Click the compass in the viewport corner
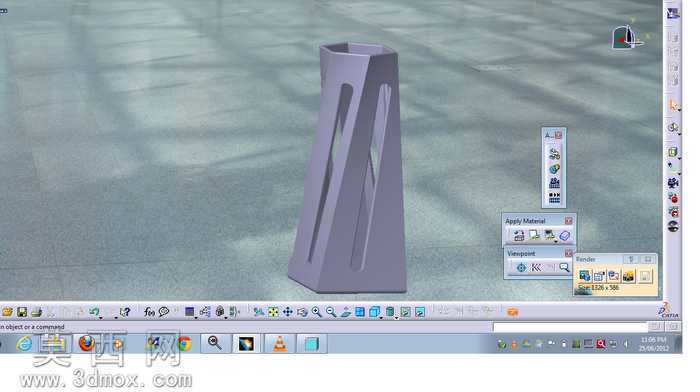The width and height of the screenshot is (700, 392). [629, 37]
